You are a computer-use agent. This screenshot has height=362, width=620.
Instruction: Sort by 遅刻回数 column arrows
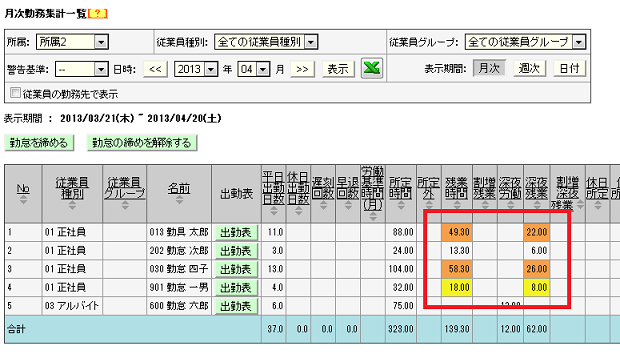(x=323, y=206)
